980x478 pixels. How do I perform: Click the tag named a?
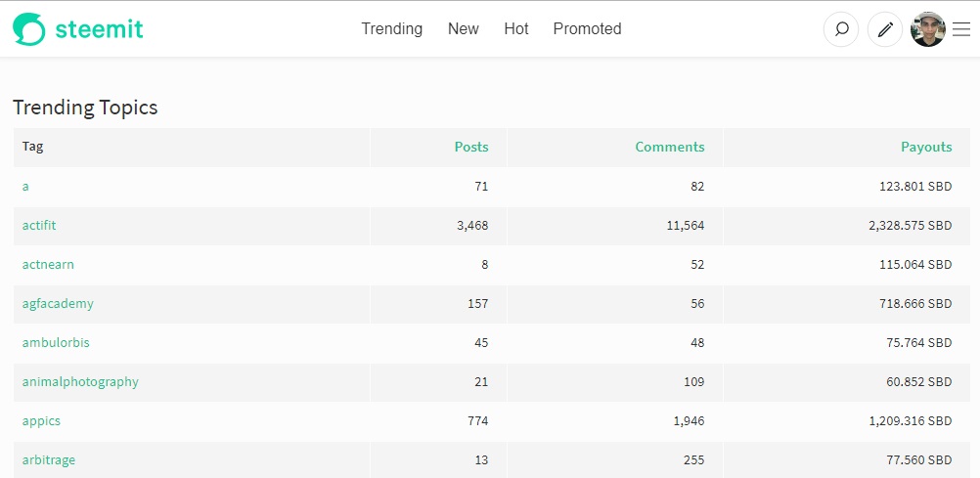pos(25,186)
